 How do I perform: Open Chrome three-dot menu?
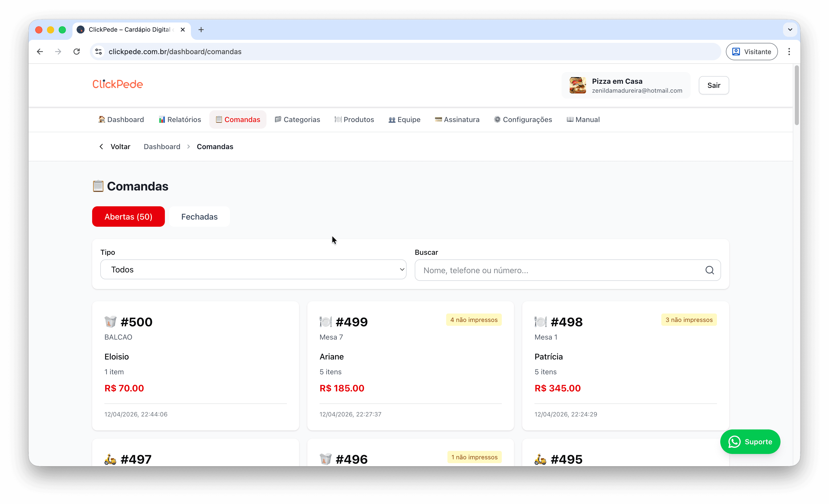[789, 52]
